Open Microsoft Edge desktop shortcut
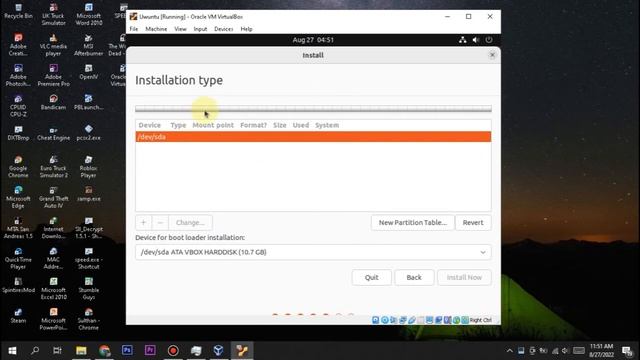This screenshot has width=640, height=360. coord(18,198)
